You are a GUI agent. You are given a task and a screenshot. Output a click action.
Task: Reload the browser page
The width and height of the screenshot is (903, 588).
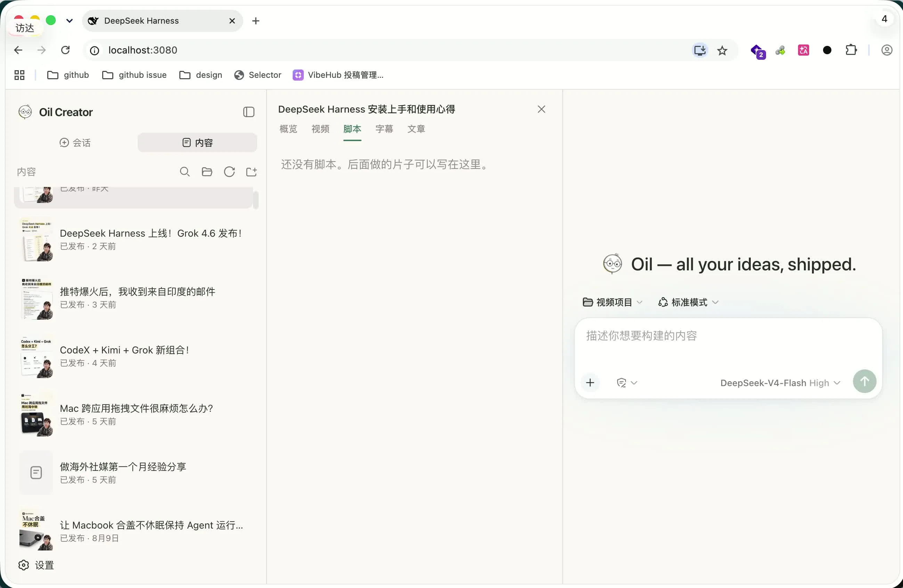pos(65,50)
